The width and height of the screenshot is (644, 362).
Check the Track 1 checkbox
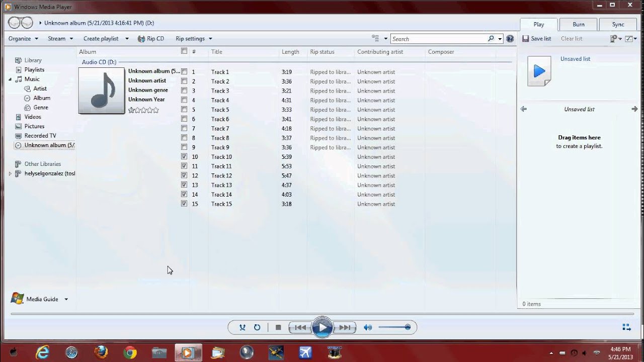184,71
